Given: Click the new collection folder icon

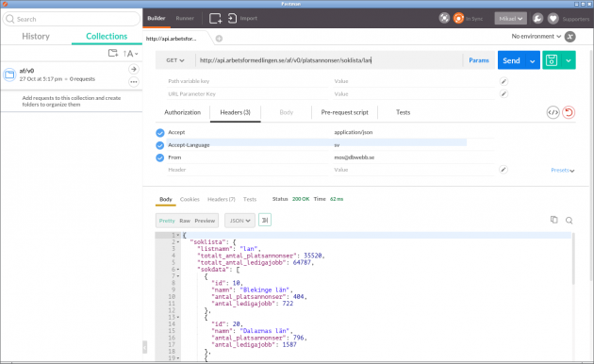Looking at the screenshot, I should pyautogui.click(x=113, y=53).
